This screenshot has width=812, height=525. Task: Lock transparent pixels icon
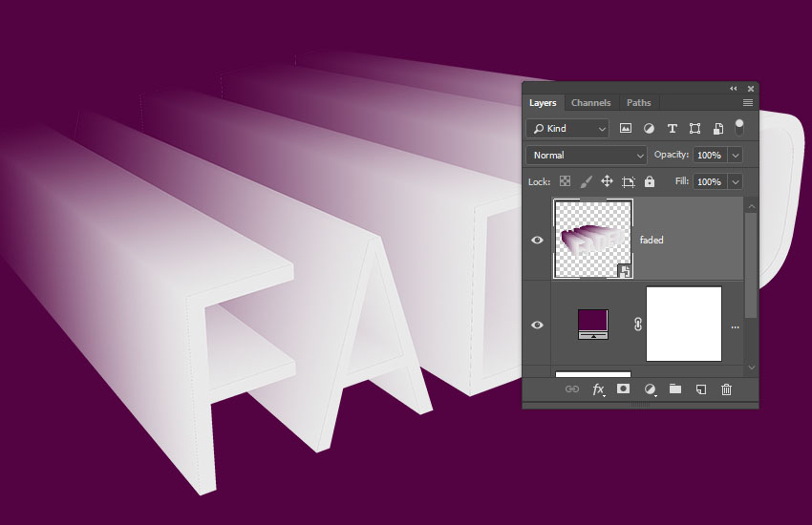pos(565,181)
